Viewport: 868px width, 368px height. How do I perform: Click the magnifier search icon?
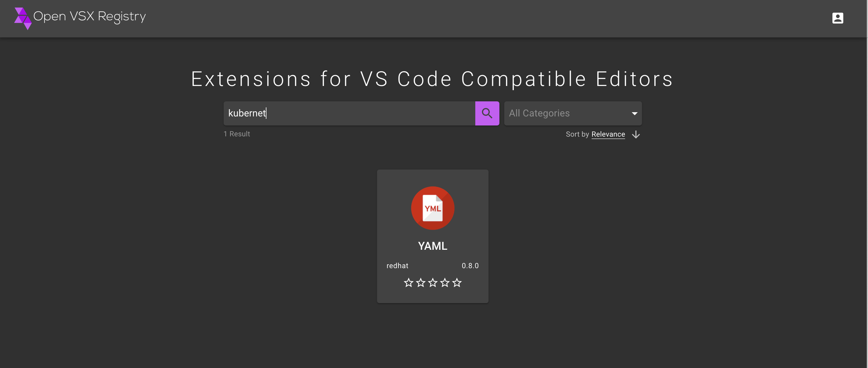coord(487,113)
